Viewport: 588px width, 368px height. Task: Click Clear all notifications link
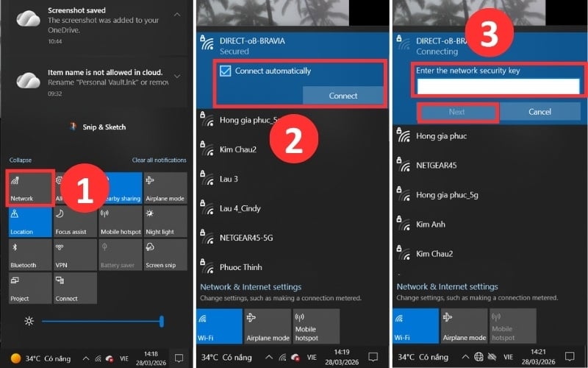[159, 160]
